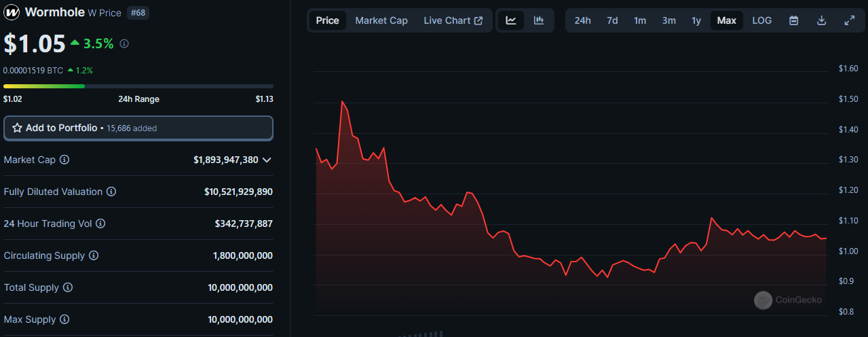Toggle the LOG scale option
Viewport: 868px width, 337px height.
click(762, 20)
